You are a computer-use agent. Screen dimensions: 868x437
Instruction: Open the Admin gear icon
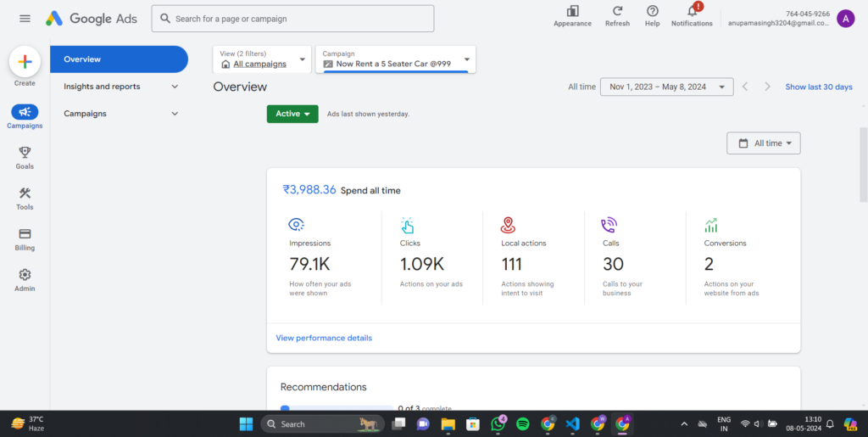pyautogui.click(x=25, y=275)
